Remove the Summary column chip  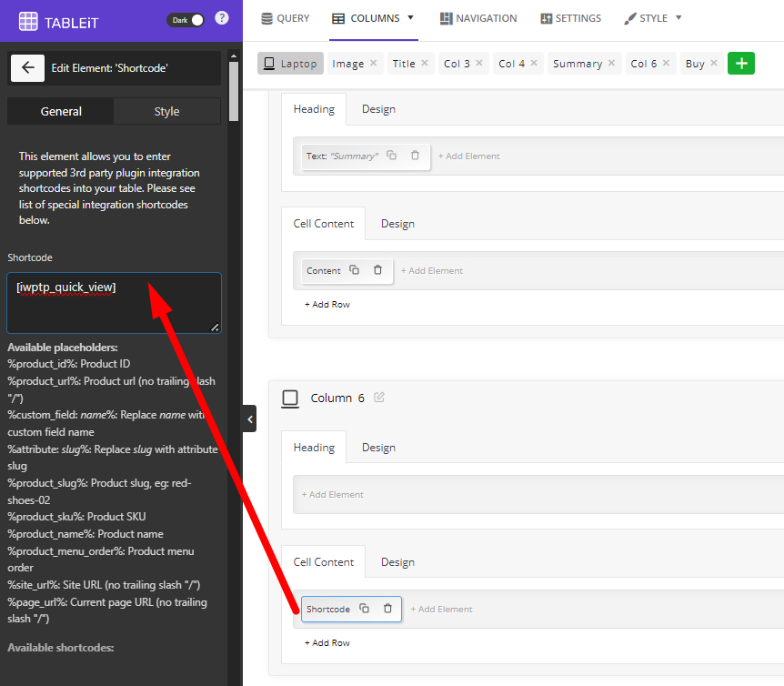[612, 64]
